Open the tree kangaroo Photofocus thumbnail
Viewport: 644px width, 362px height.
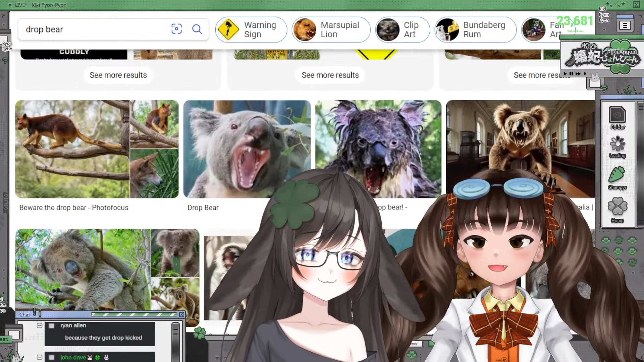pos(72,149)
